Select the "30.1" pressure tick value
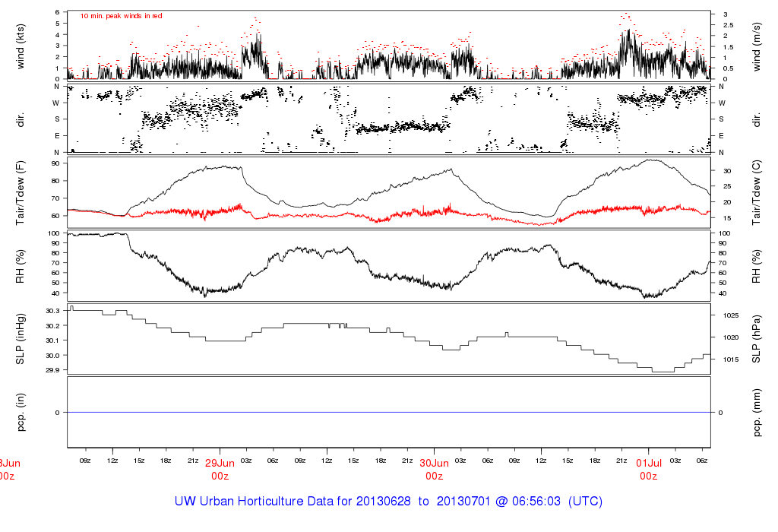Viewport: 778px width, 532px height. tap(52, 340)
